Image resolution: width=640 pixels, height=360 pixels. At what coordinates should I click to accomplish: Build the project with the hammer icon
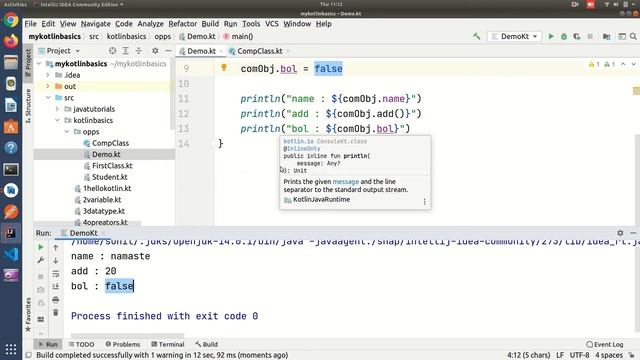coord(476,36)
